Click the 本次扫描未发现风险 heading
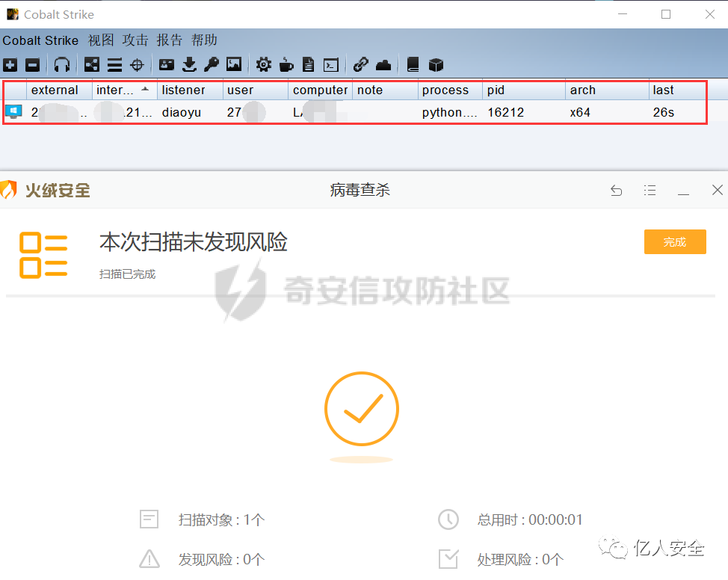Viewport: 728px width, 580px height. (x=194, y=242)
